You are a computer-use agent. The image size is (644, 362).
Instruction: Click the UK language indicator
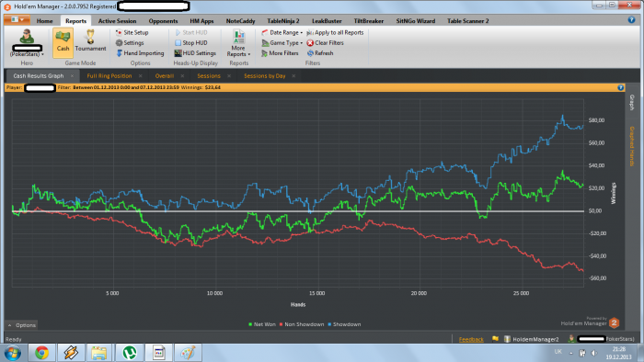[x=558, y=351]
